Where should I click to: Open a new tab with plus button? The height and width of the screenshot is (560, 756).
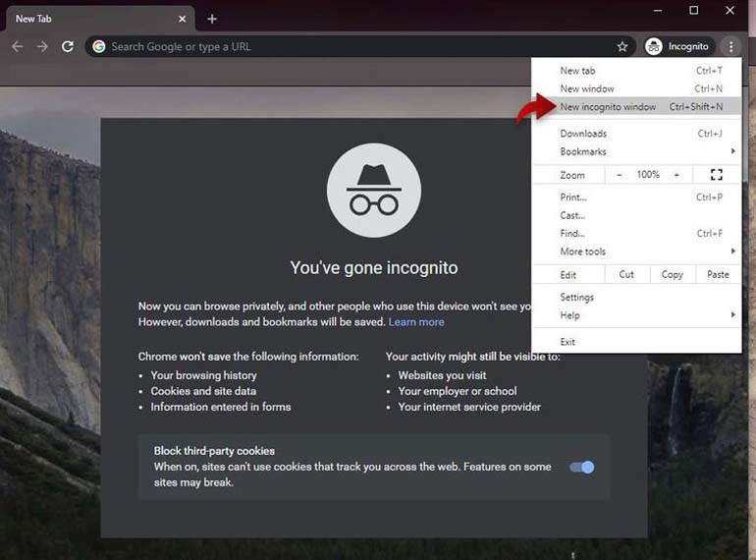212,19
